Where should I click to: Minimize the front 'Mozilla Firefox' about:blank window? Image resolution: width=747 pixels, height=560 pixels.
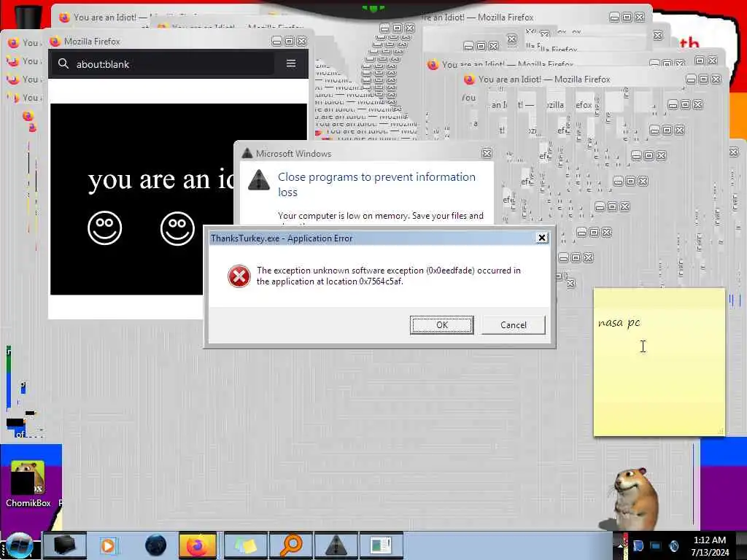pyautogui.click(x=276, y=42)
